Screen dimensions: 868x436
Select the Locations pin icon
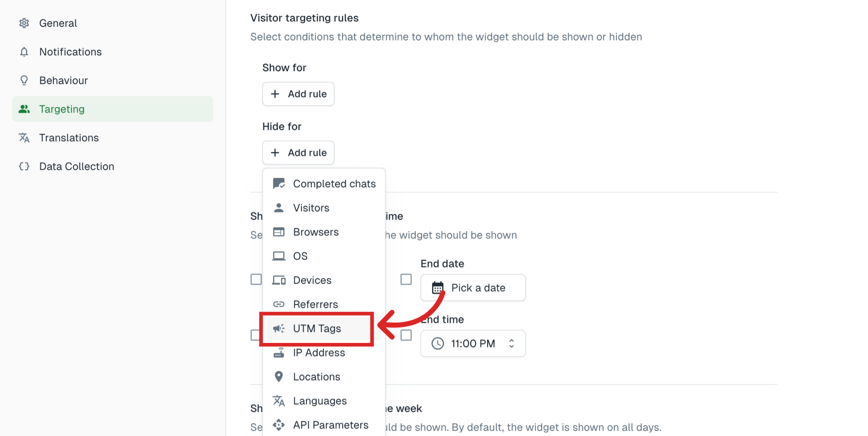pos(278,376)
